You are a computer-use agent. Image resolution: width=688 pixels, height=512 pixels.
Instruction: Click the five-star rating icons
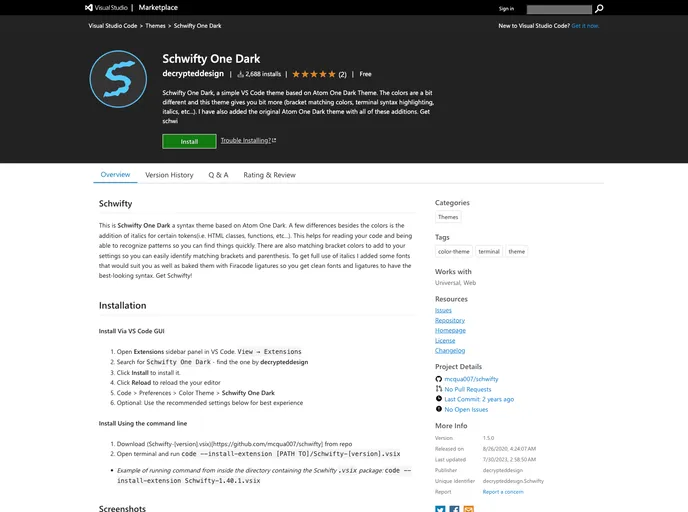pyautogui.click(x=314, y=74)
